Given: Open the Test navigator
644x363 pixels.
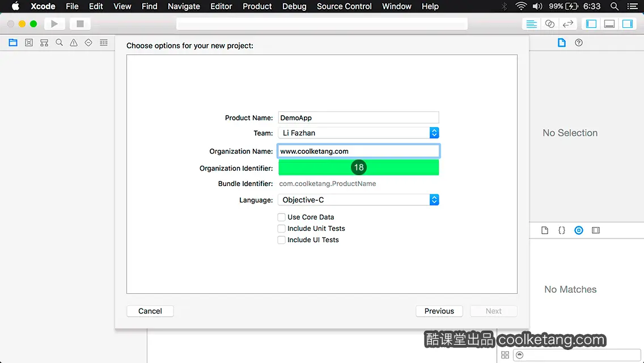Looking at the screenshot, I should click(x=88, y=43).
